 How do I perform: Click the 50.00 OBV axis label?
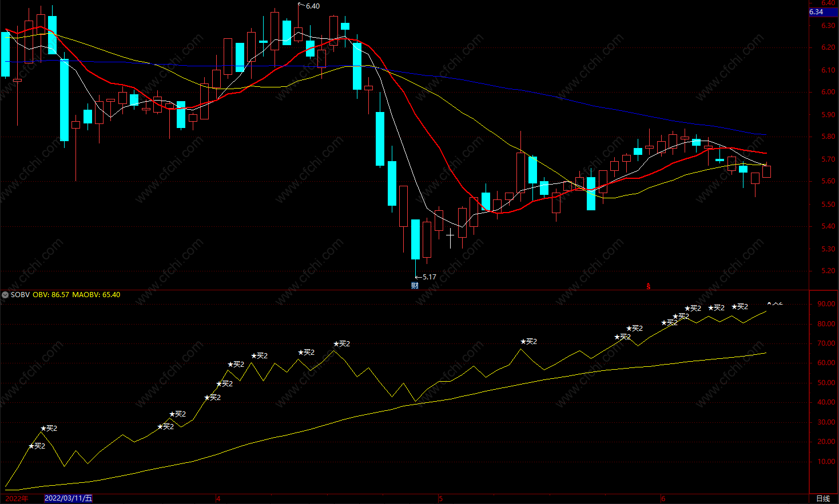[x=826, y=383]
